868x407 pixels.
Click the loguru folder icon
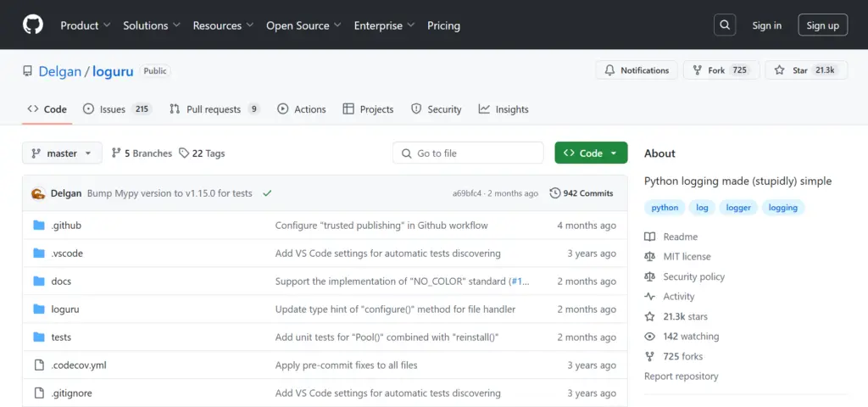pos(39,309)
